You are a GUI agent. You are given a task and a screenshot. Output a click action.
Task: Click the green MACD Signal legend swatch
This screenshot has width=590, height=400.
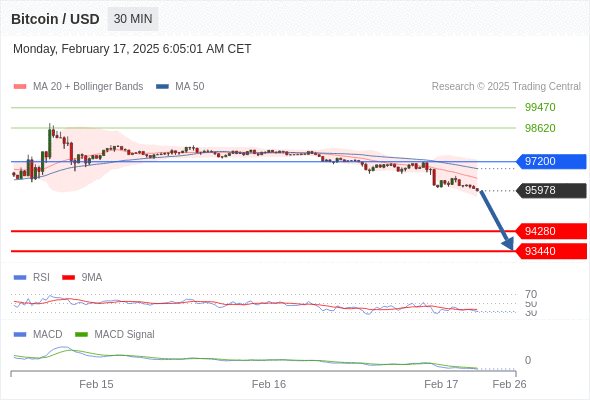coord(81,334)
